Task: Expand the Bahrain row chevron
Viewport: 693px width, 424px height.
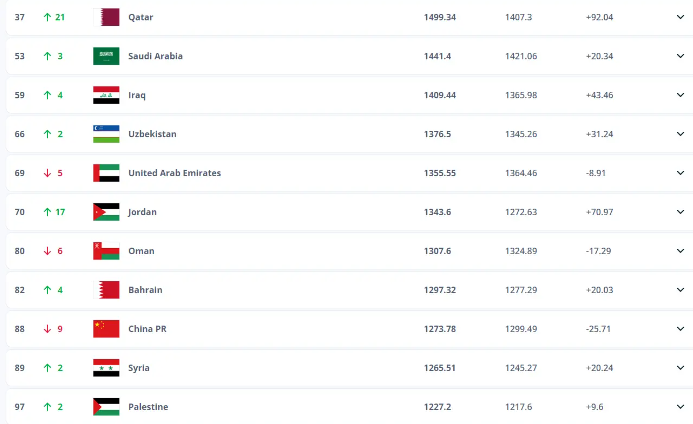Action: click(680, 290)
